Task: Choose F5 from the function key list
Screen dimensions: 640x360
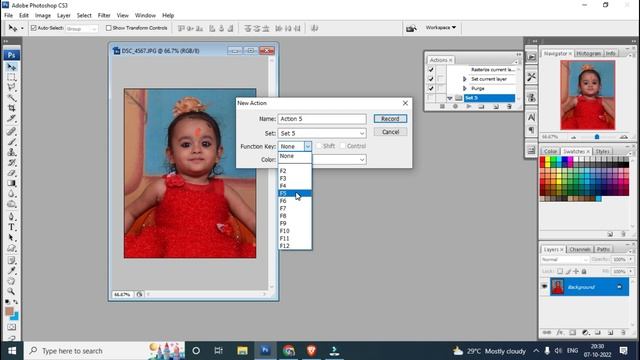Action: [295, 193]
